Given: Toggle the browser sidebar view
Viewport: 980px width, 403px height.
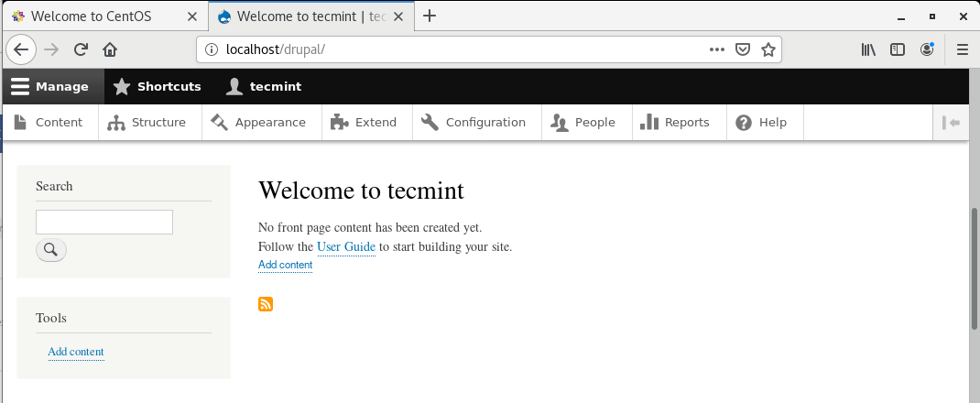Looking at the screenshot, I should pyautogui.click(x=898, y=49).
